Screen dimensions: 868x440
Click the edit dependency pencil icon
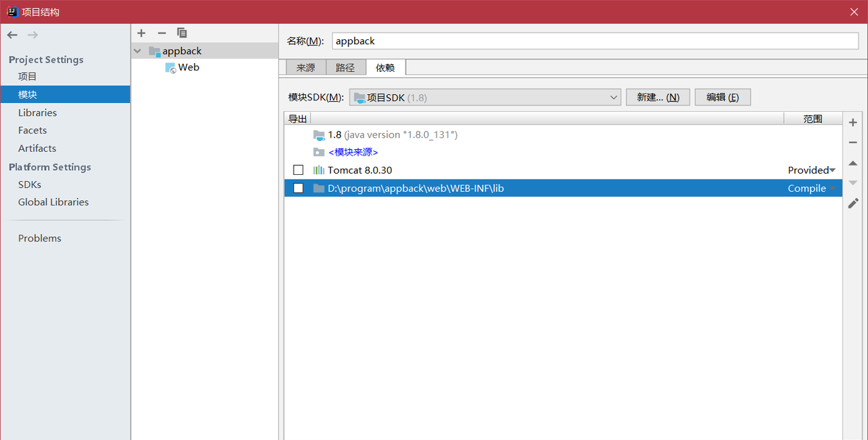click(x=852, y=203)
